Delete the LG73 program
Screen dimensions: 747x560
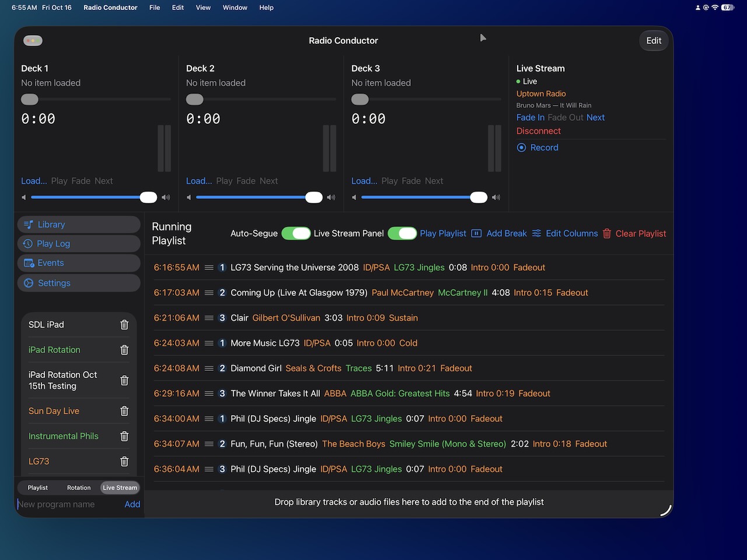pos(124,461)
